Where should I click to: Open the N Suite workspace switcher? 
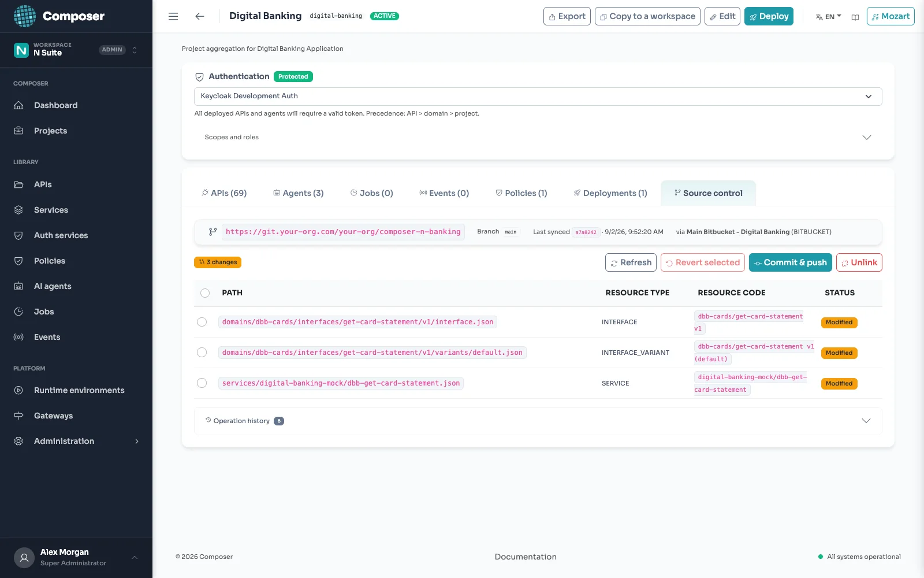76,50
